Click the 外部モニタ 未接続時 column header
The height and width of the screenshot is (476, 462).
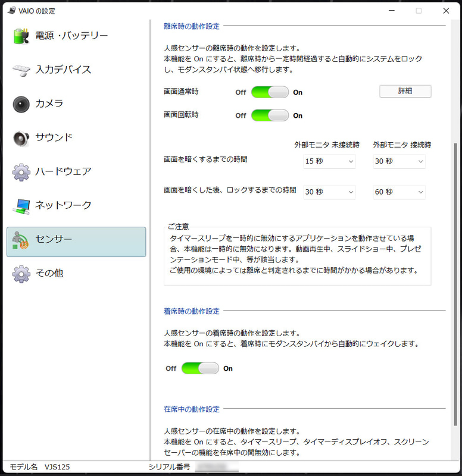[x=326, y=145]
